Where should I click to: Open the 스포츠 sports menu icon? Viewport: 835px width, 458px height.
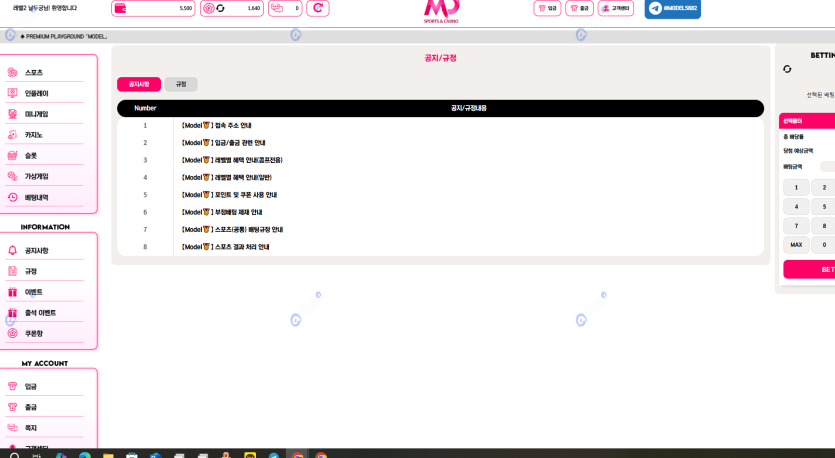click(x=13, y=73)
